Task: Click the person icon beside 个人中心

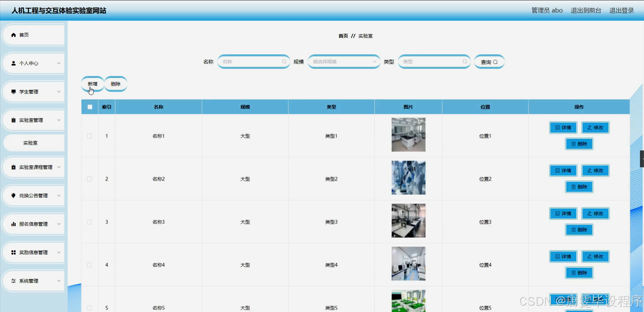Action: tap(14, 63)
